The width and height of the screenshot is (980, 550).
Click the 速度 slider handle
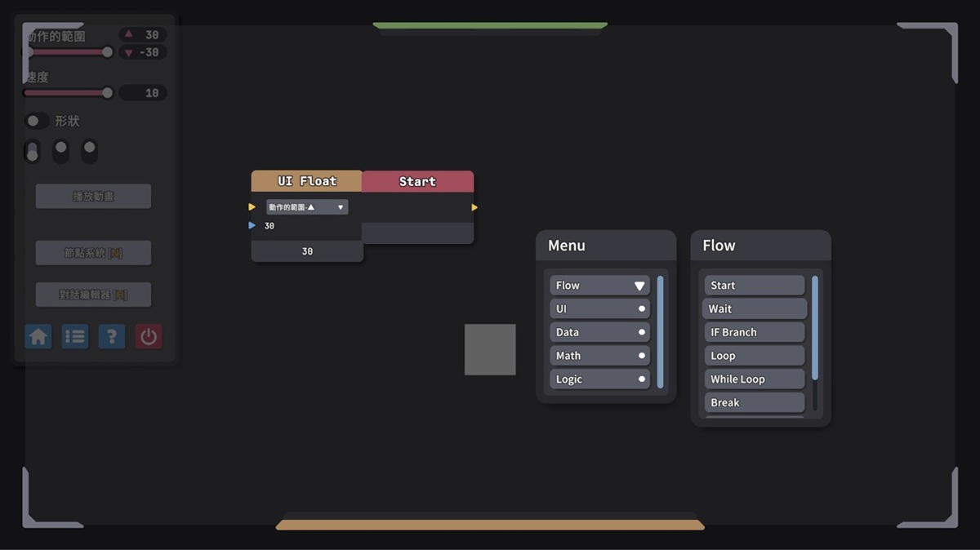pyautogui.click(x=107, y=93)
